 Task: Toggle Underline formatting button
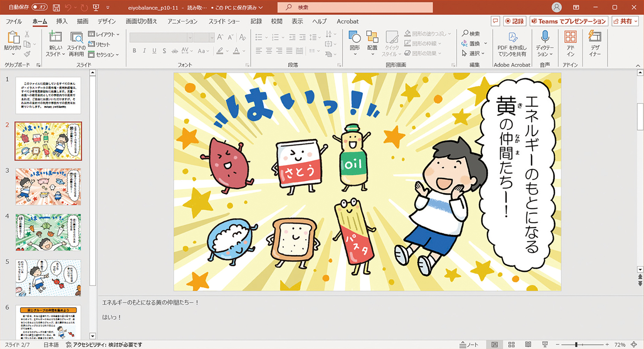[x=154, y=51]
